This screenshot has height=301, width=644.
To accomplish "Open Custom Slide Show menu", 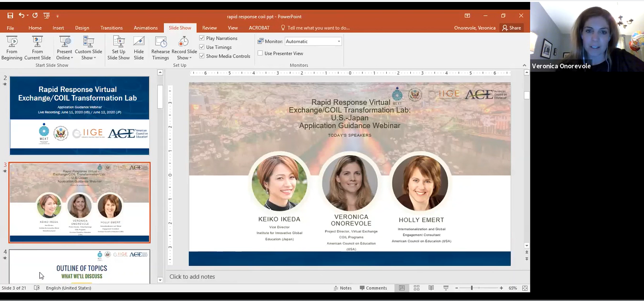I will (88, 48).
